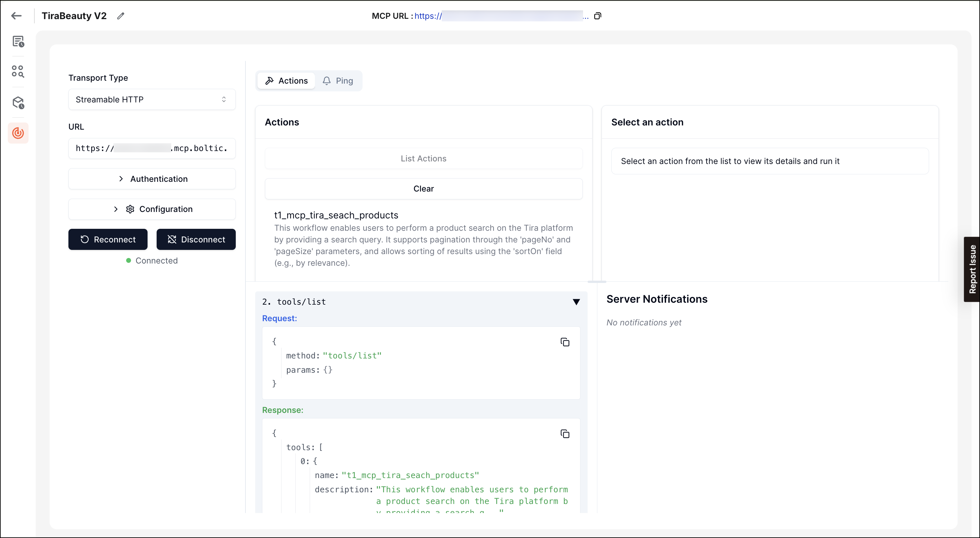Copy the Request JSON block
This screenshot has height=538, width=980.
click(x=565, y=342)
